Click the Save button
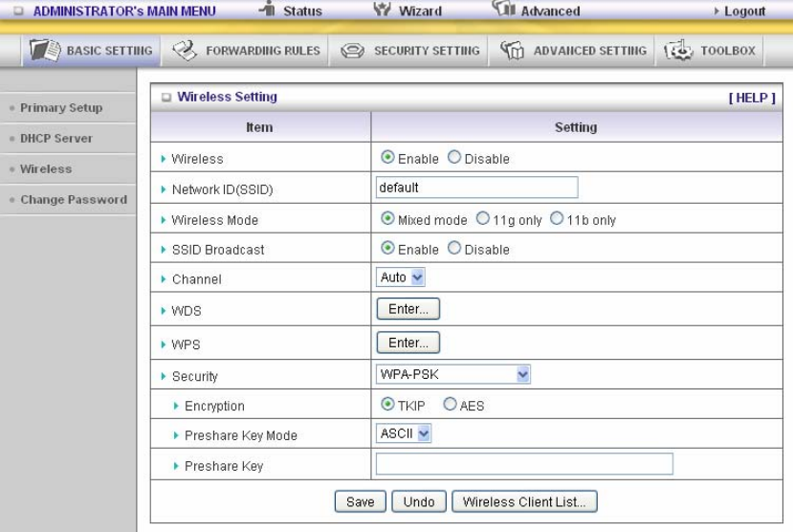Image resolution: width=793 pixels, height=532 pixels. click(x=360, y=501)
